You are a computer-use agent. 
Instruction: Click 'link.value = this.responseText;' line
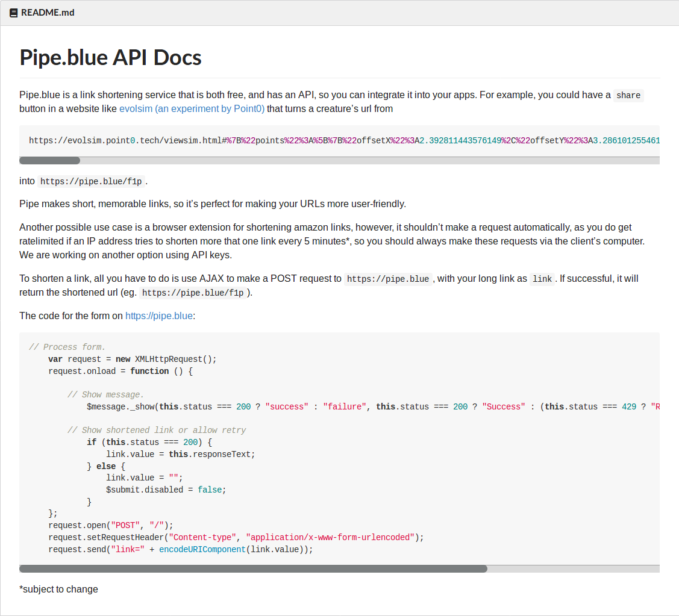pos(181,455)
